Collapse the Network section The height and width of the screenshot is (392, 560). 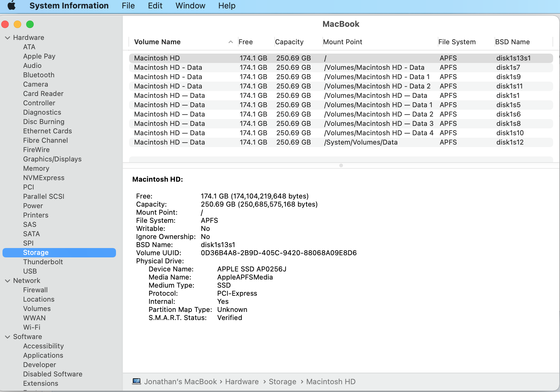click(x=7, y=281)
